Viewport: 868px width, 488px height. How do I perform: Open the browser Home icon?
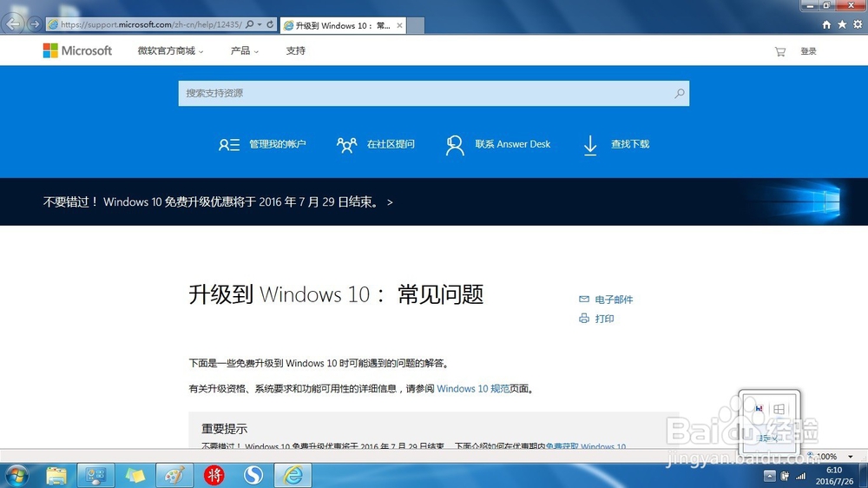pyautogui.click(x=826, y=24)
